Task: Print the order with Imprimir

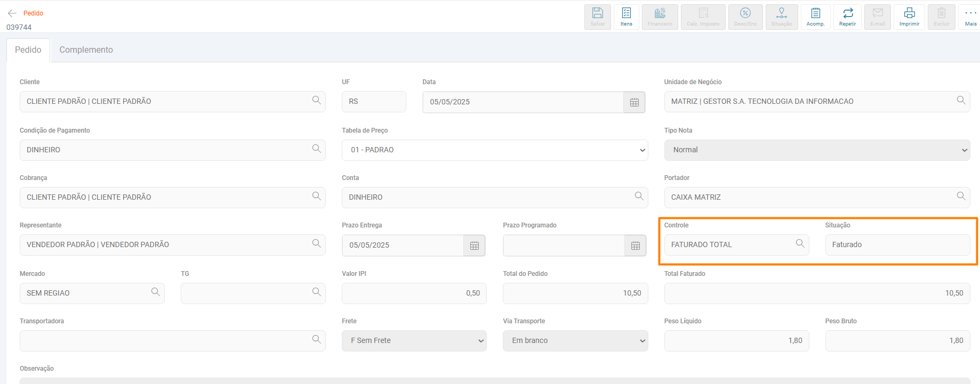Action: [x=909, y=17]
